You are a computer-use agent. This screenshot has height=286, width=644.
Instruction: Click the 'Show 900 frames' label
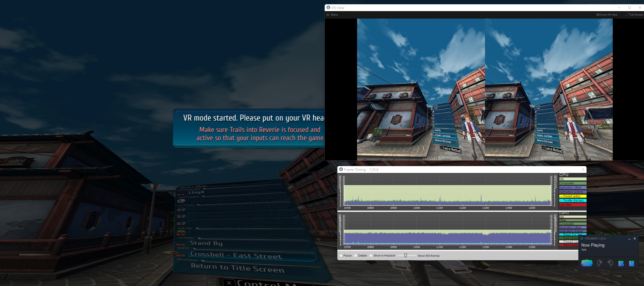pos(428,256)
